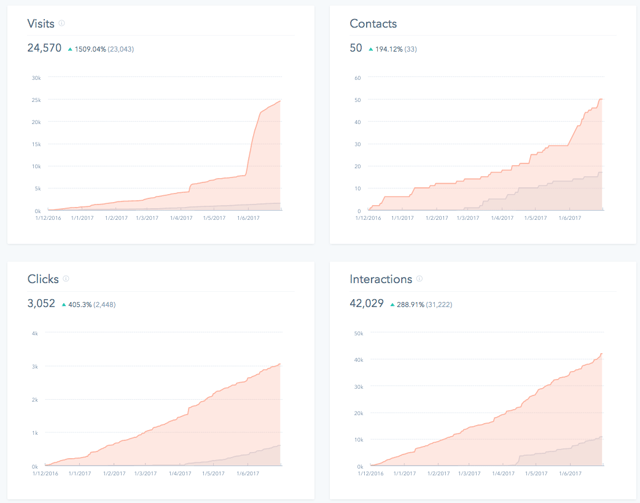
Task: Click the 5k label on Visits axis
Action: click(38, 189)
